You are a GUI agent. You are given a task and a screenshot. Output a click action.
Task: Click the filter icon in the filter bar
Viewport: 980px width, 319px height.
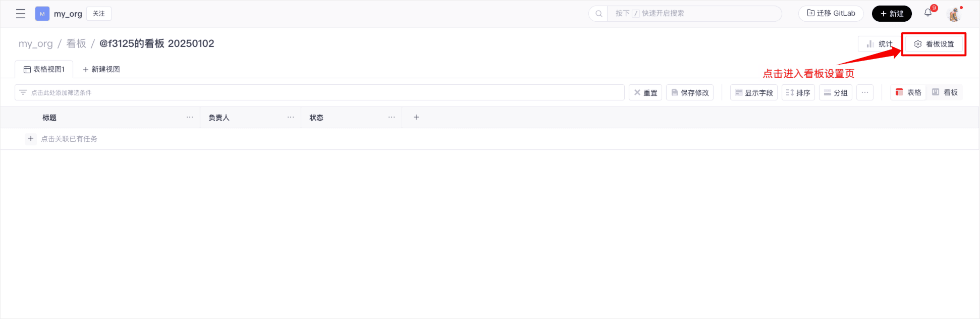point(23,92)
